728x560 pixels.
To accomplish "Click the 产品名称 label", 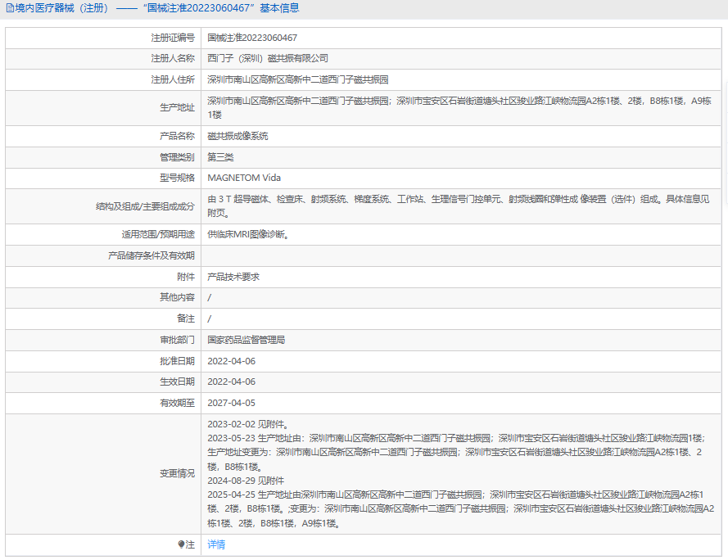I will (178, 136).
